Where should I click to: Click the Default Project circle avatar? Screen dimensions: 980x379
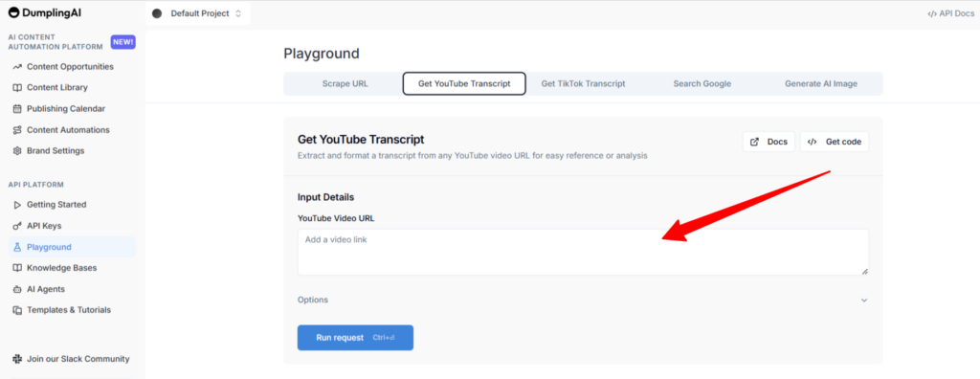[x=157, y=13]
